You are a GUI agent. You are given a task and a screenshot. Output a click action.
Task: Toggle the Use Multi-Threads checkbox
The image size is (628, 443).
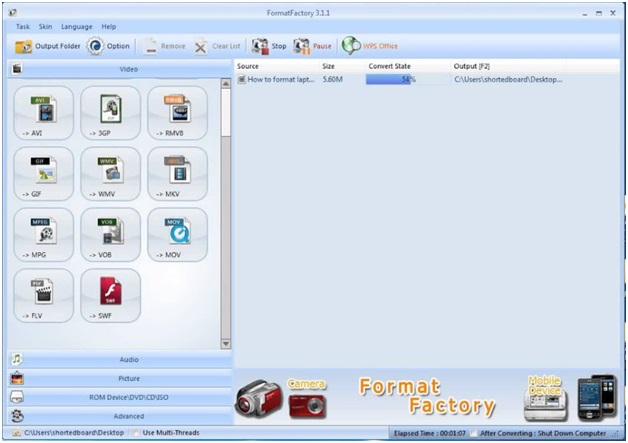pyautogui.click(x=136, y=433)
